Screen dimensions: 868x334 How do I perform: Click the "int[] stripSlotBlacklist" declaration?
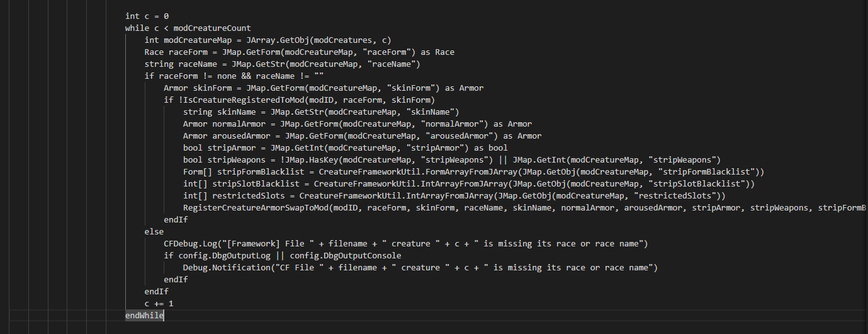pyautogui.click(x=469, y=183)
